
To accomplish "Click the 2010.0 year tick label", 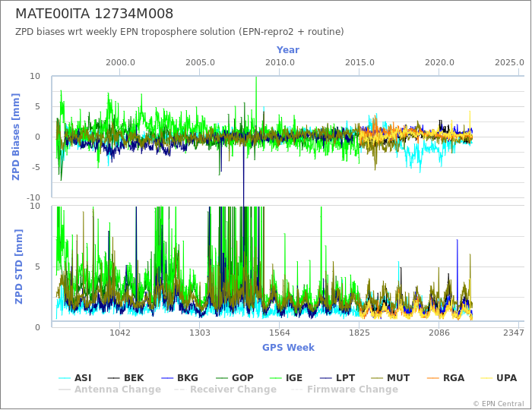I will [x=280, y=63].
